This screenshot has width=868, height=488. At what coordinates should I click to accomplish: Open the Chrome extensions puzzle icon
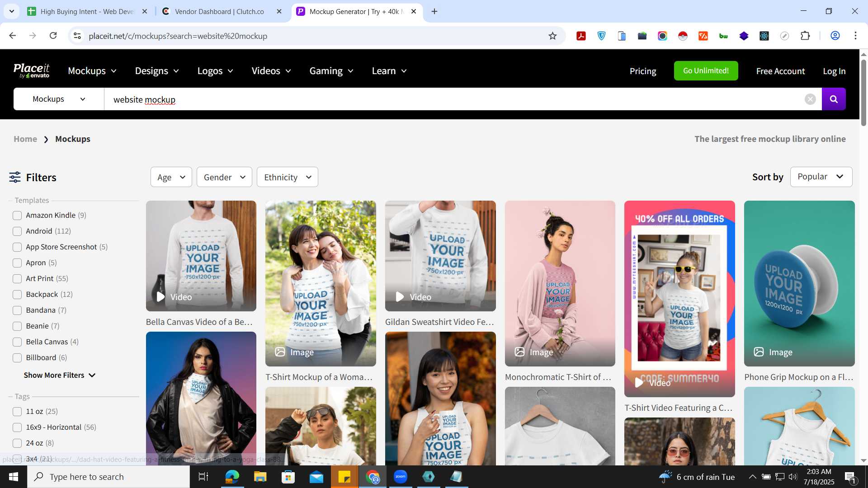click(x=805, y=36)
